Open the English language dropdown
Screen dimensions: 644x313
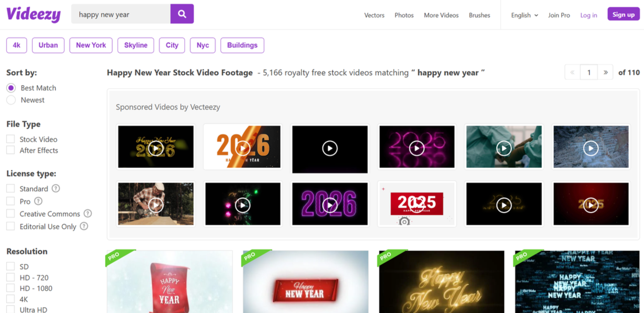point(524,15)
